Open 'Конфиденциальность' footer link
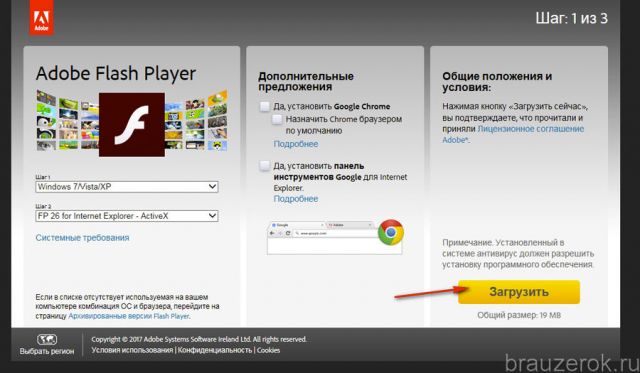The width and height of the screenshot is (640, 373). (x=215, y=350)
